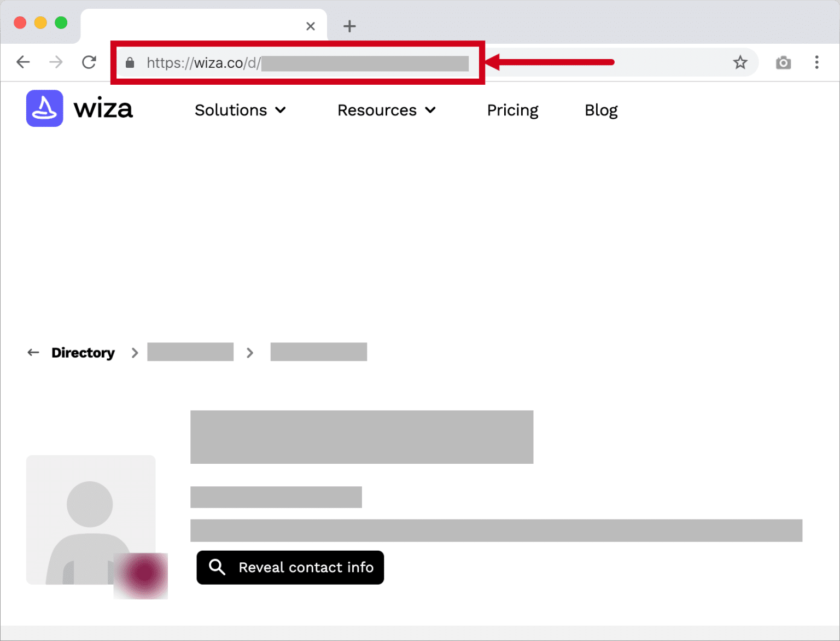The image size is (840, 641).
Task: Click the first breadcrumb chevron after Directory
Action: pyautogui.click(x=135, y=353)
